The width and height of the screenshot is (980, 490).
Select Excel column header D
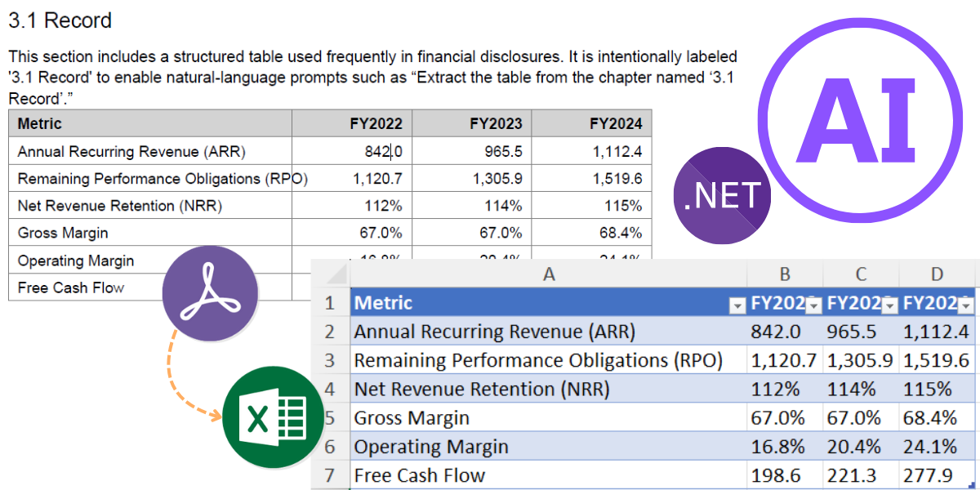(938, 274)
